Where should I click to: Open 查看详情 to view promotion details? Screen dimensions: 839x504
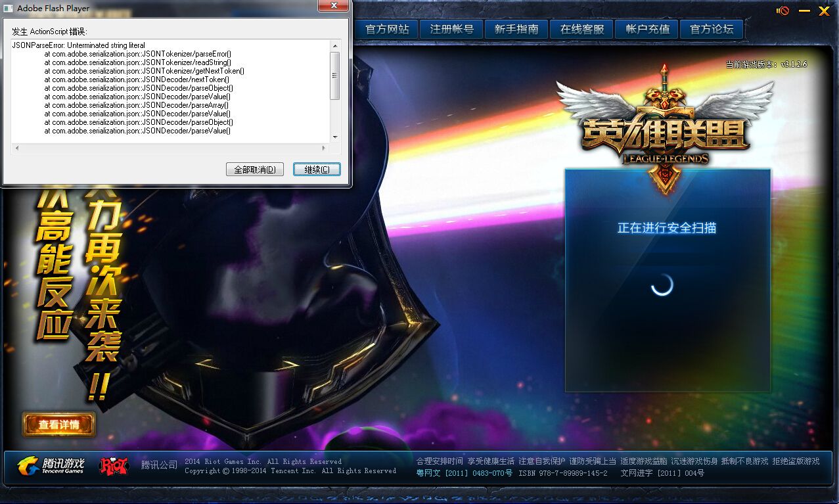tap(58, 424)
